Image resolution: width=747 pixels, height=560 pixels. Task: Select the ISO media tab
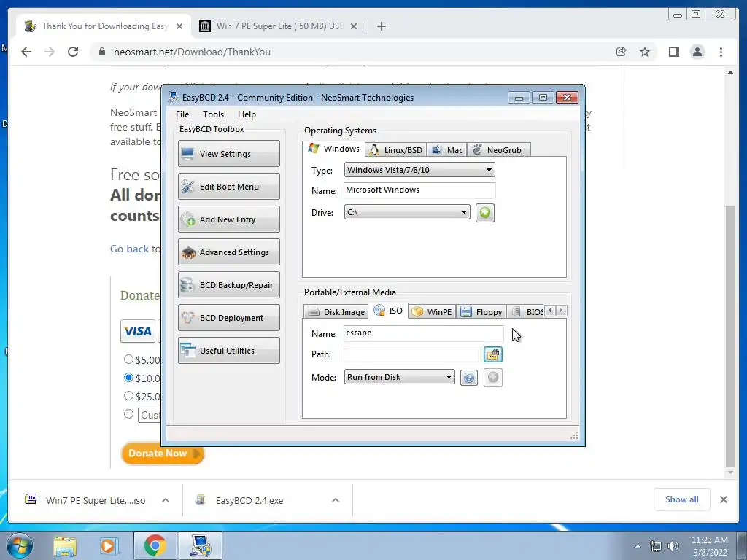click(388, 311)
